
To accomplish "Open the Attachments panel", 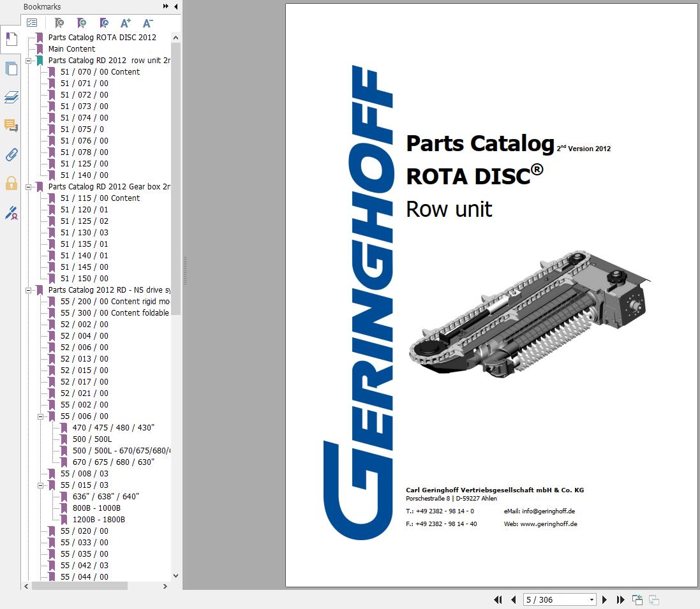I will point(11,154).
